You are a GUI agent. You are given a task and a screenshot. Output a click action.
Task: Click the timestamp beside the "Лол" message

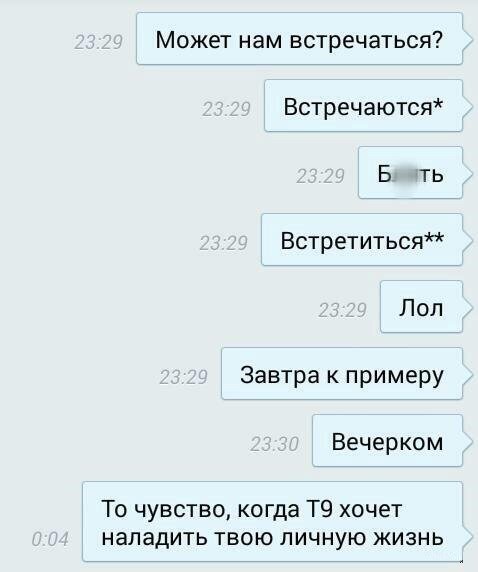click(342, 310)
